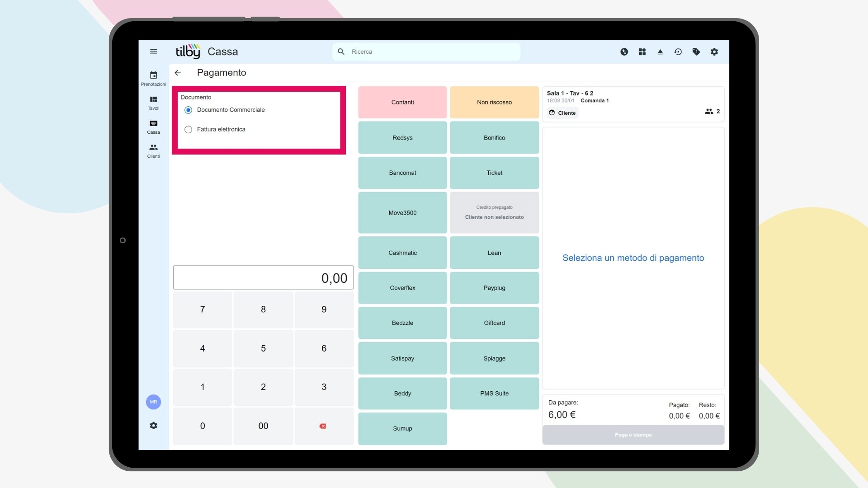The image size is (868, 488).
Task: Open the coin/cash icon in top bar
Action: point(624,52)
